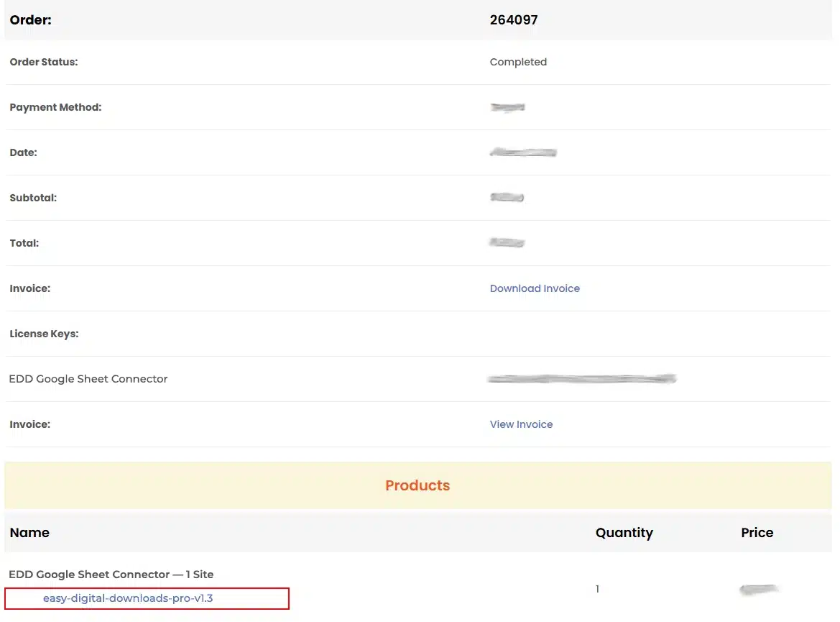Select the blurred EDD Google Sheet Connector license key

point(581,378)
